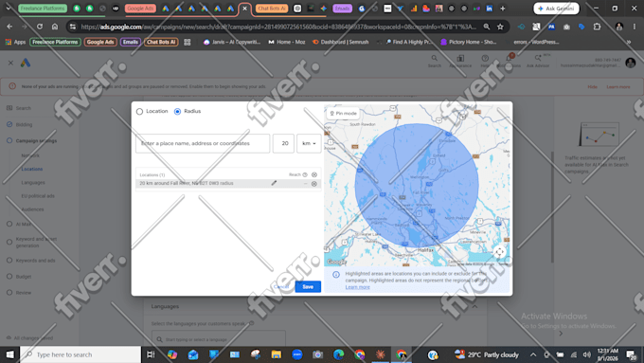
Task: Open the Google Ads tab group label
Action: pyautogui.click(x=140, y=9)
